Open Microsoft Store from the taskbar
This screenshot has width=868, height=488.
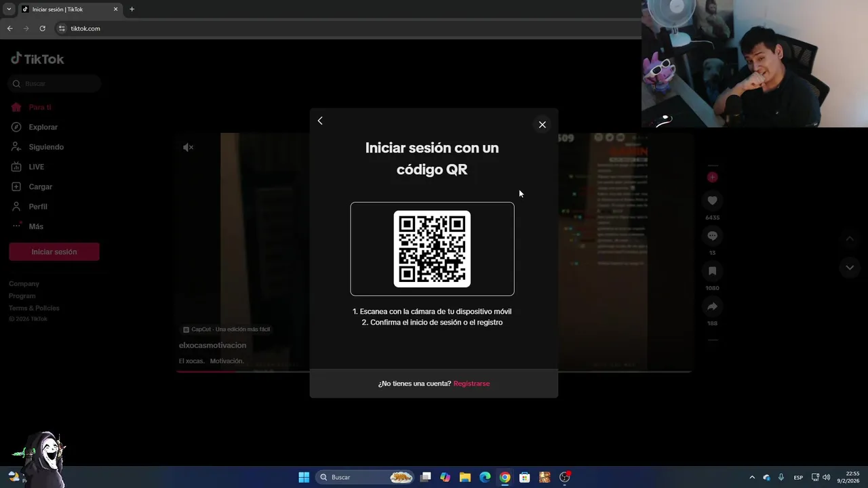pos(524,477)
